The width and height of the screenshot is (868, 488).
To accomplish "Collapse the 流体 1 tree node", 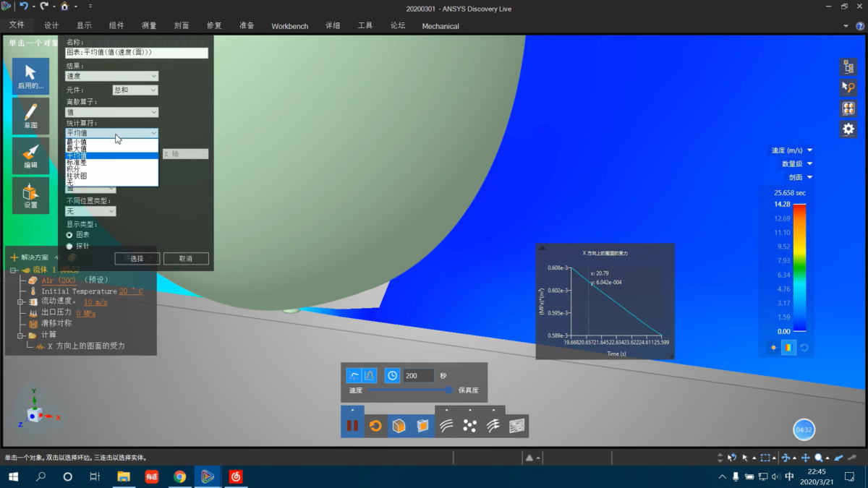I will click(14, 270).
